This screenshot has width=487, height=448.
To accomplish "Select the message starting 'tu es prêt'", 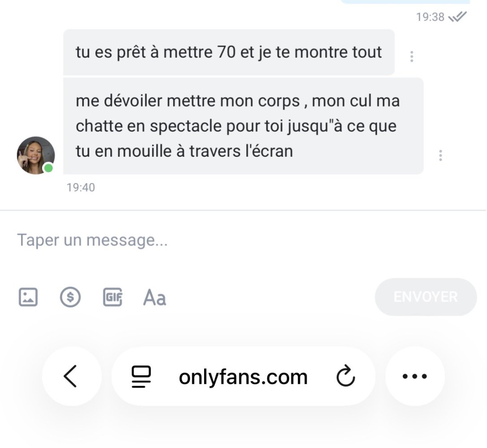I will click(229, 52).
